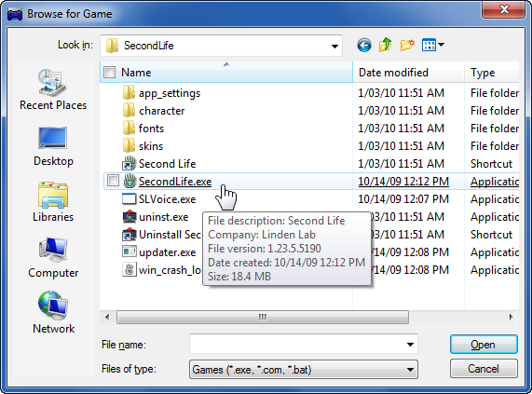Select the updater.exe icon
The width and height of the screenshot is (532, 394).
(x=129, y=251)
